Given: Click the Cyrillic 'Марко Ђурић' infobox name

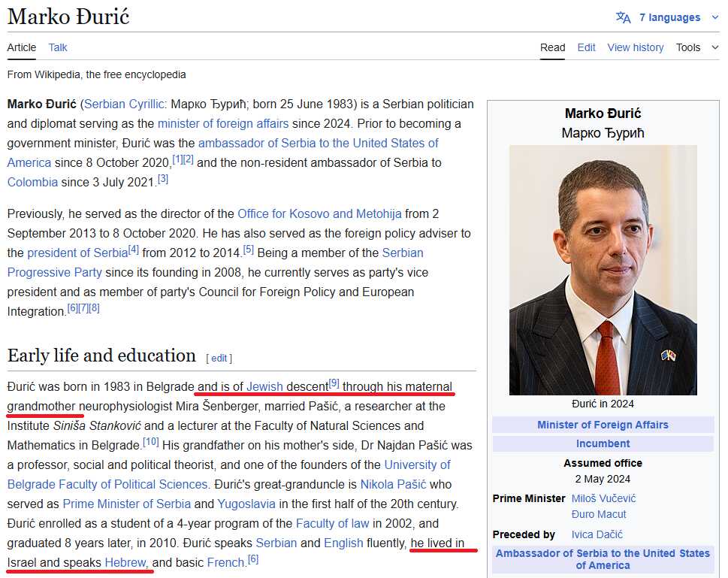Looking at the screenshot, I should pos(603,133).
